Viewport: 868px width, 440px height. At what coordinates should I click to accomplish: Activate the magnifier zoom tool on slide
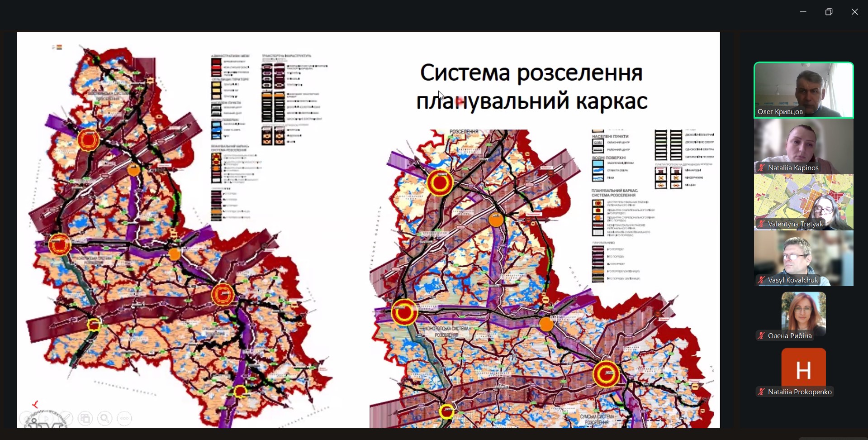105,419
